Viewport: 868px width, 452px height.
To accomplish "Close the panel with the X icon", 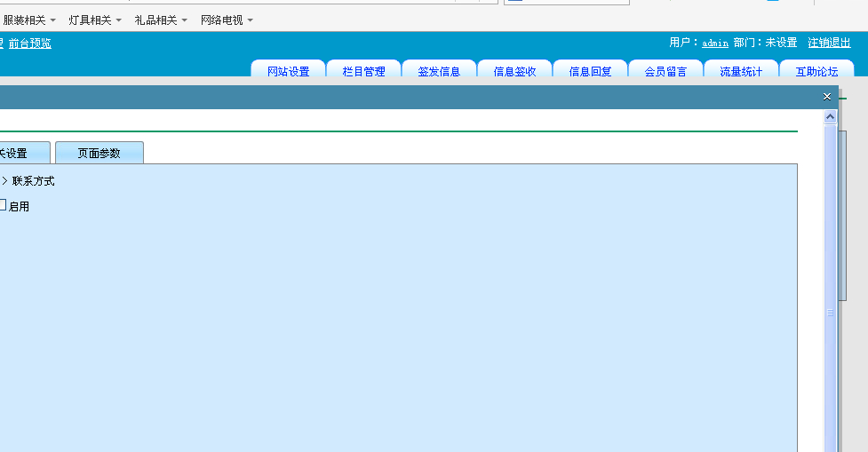I will coord(827,97).
